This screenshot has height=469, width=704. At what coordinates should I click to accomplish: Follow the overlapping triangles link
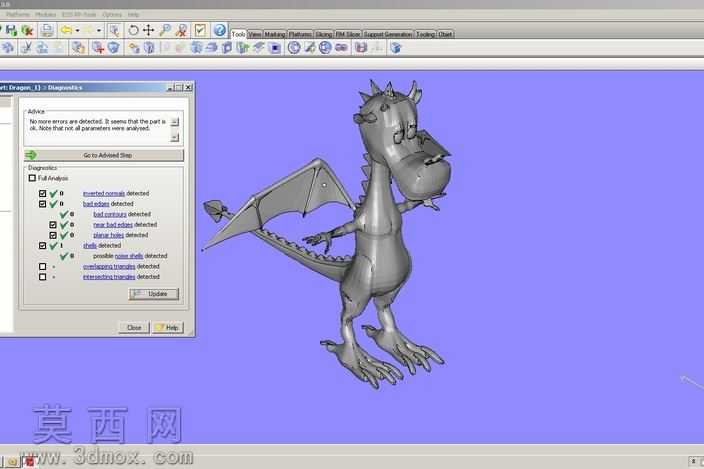click(109, 267)
